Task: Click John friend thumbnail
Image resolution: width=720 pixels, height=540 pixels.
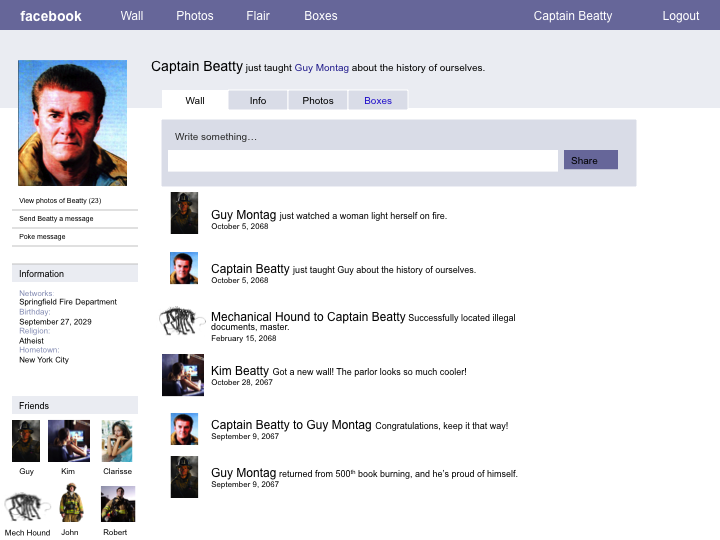Action: [71, 502]
